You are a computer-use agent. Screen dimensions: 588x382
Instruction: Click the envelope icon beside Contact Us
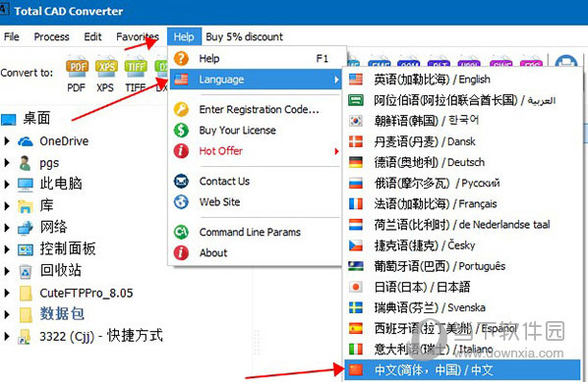(181, 182)
